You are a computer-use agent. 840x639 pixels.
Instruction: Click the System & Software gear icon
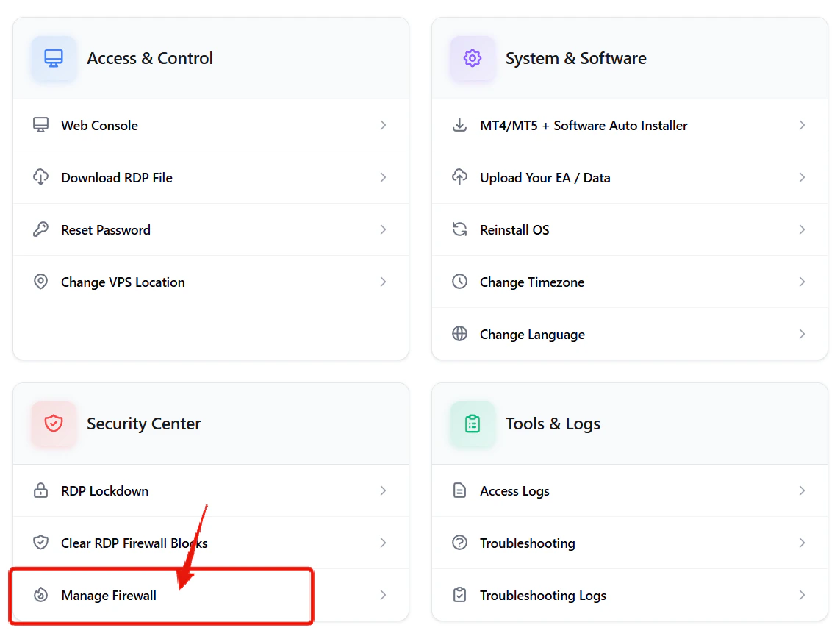point(473,58)
